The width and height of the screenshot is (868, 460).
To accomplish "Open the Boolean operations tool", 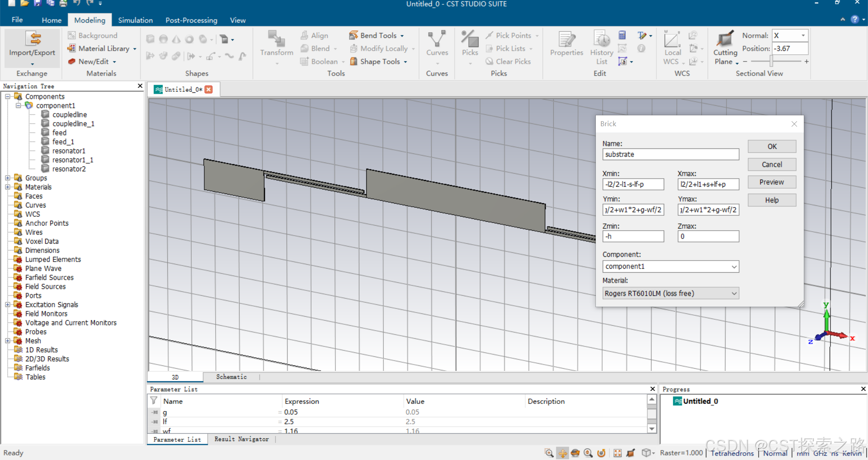I will point(322,62).
